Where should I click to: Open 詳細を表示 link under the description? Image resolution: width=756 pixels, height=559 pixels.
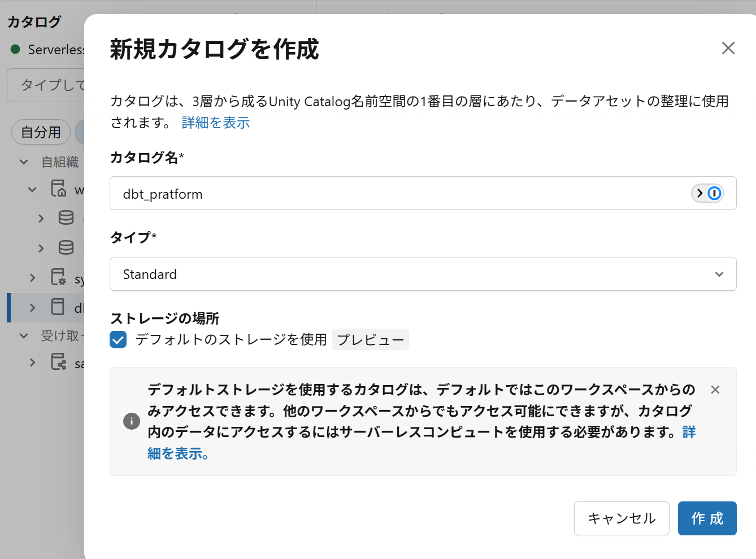[216, 123]
